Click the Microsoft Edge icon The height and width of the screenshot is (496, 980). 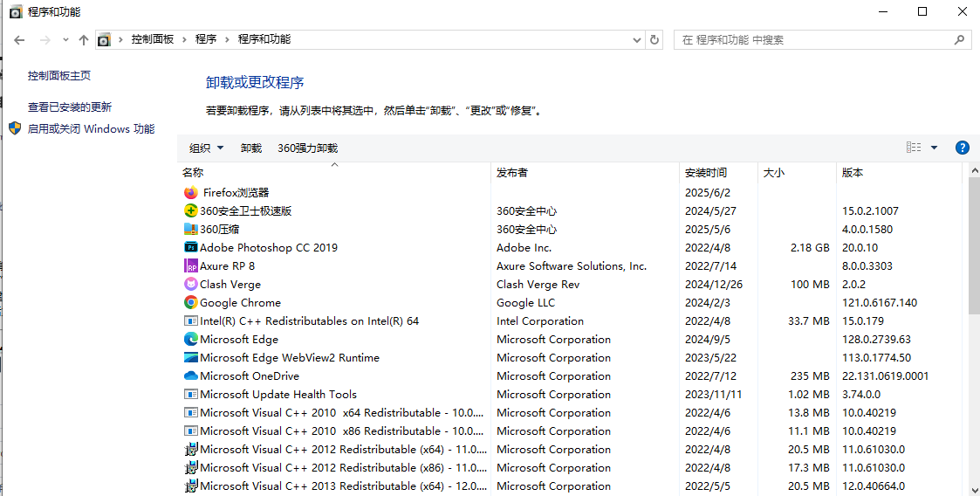point(191,339)
